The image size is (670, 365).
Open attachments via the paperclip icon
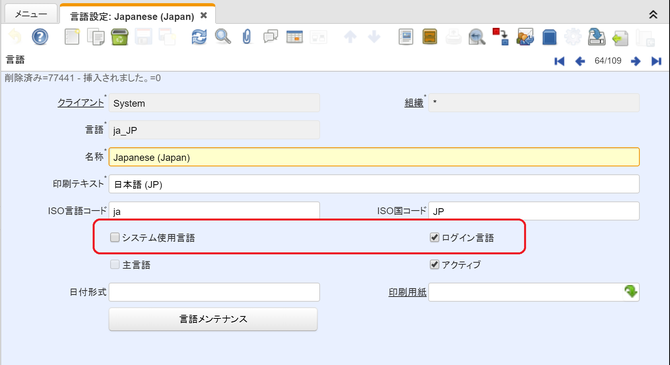247,37
